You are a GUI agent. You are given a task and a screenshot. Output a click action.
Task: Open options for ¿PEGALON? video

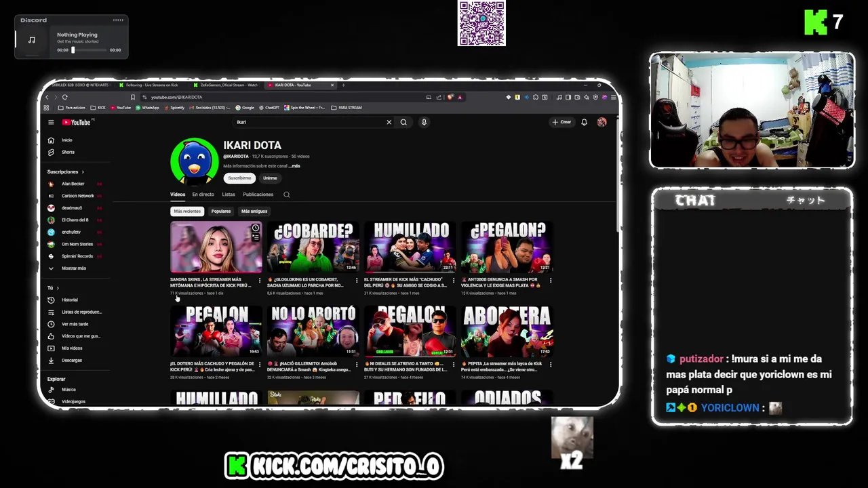coord(550,280)
